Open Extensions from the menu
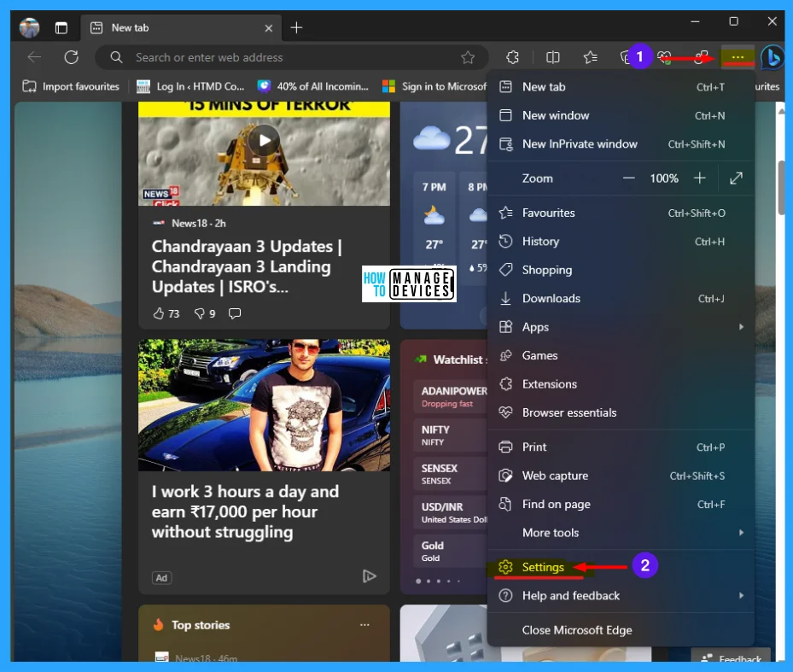793x672 pixels. [x=621, y=384]
